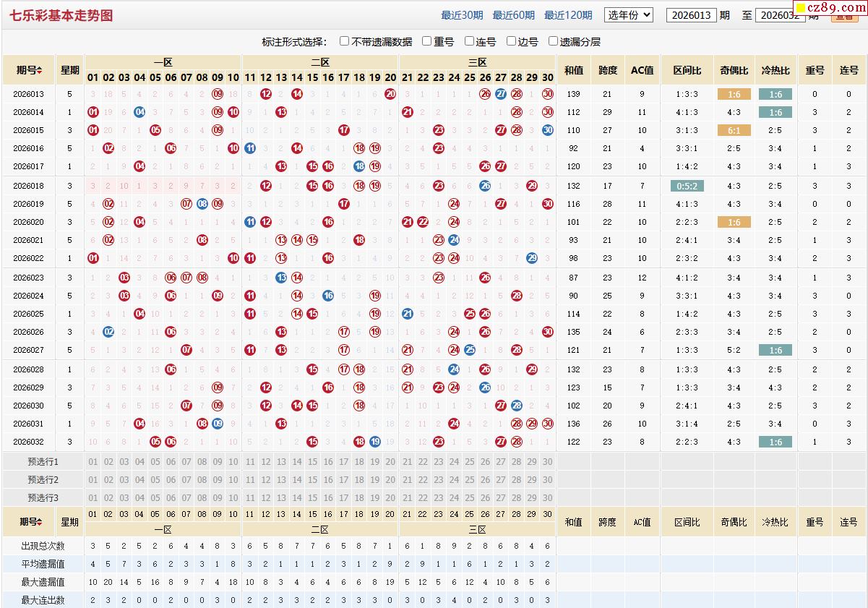
Task: Click red ball 20 in issue 2026013 row
Action: [390, 94]
